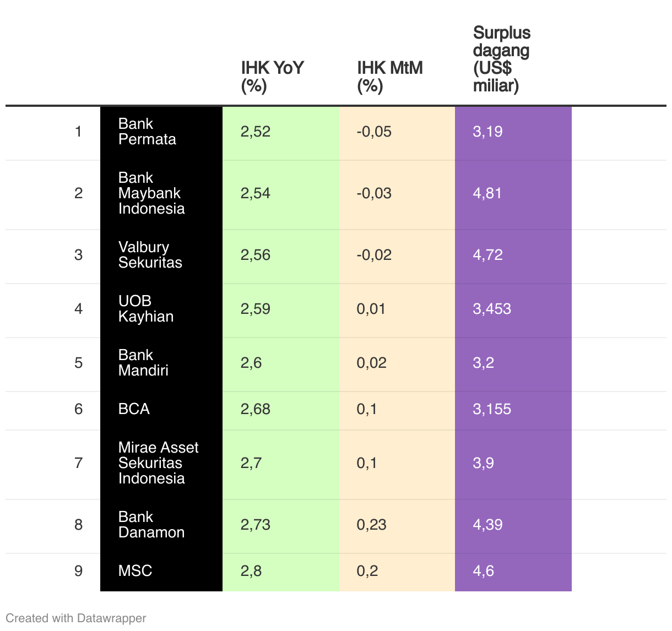Click the Surplus dagang (US$ miliar) header

click(x=501, y=59)
